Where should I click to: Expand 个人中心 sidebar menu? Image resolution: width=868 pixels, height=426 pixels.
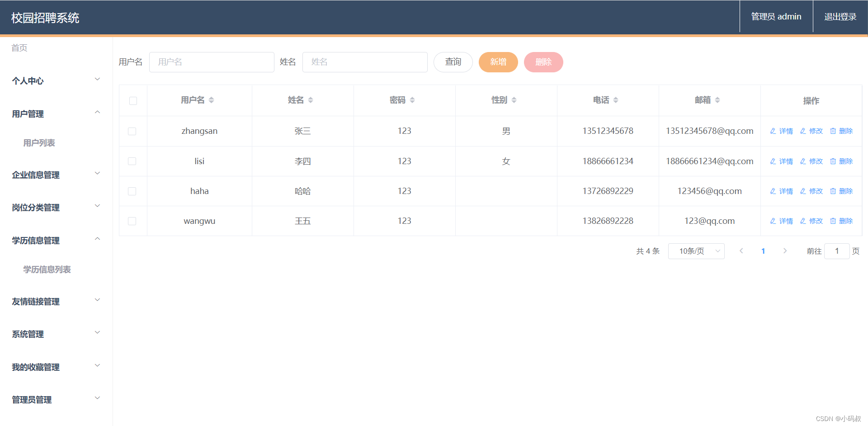(x=56, y=80)
